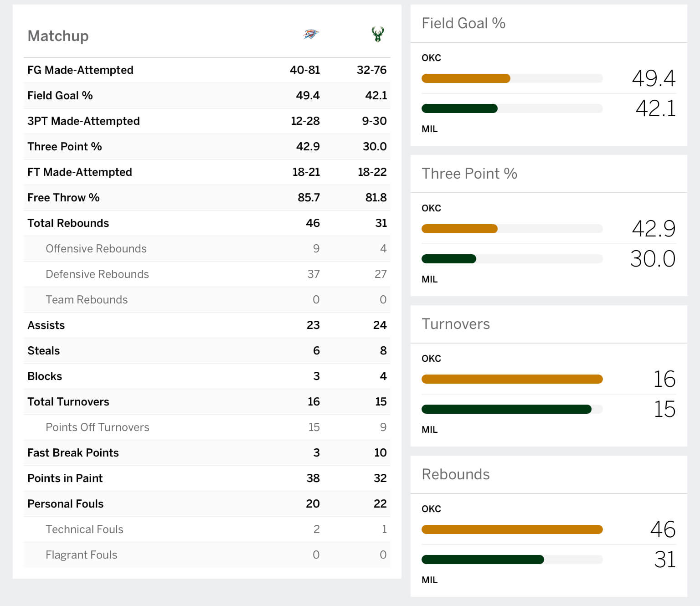The width and height of the screenshot is (700, 606).
Task: Click the Three Point % card title
Action: pos(469,174)
